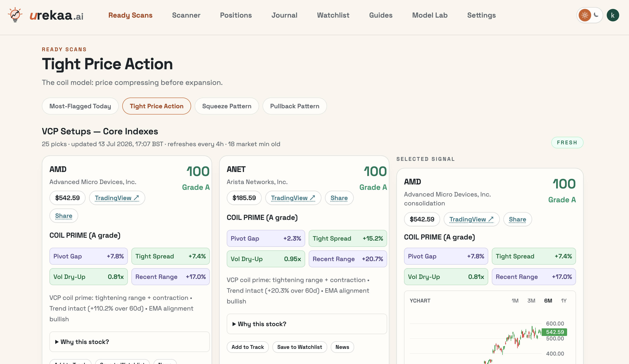Select the Most-Flagged Today scan
The height and width of the screenshot is (364, 629).
(x=80, y=106)
